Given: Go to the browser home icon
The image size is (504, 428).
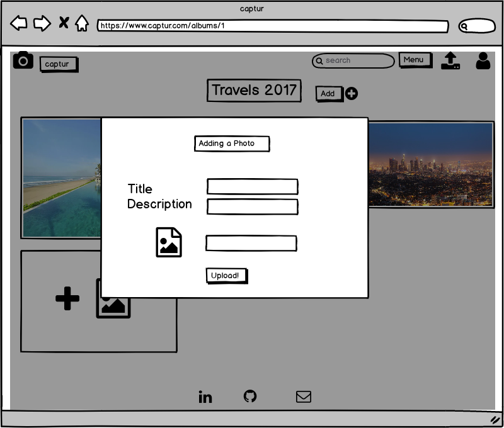Looking at the screenshot, I should click(82, 23).
